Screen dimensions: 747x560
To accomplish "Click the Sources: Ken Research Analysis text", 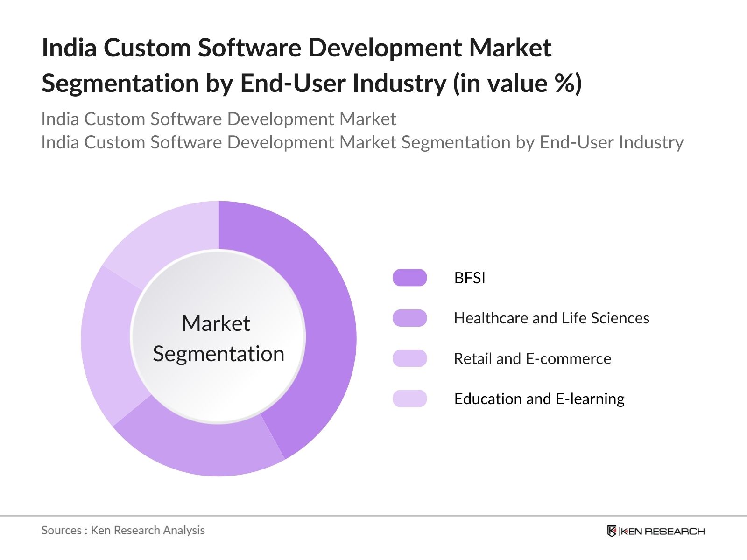I will pos(123,530).
